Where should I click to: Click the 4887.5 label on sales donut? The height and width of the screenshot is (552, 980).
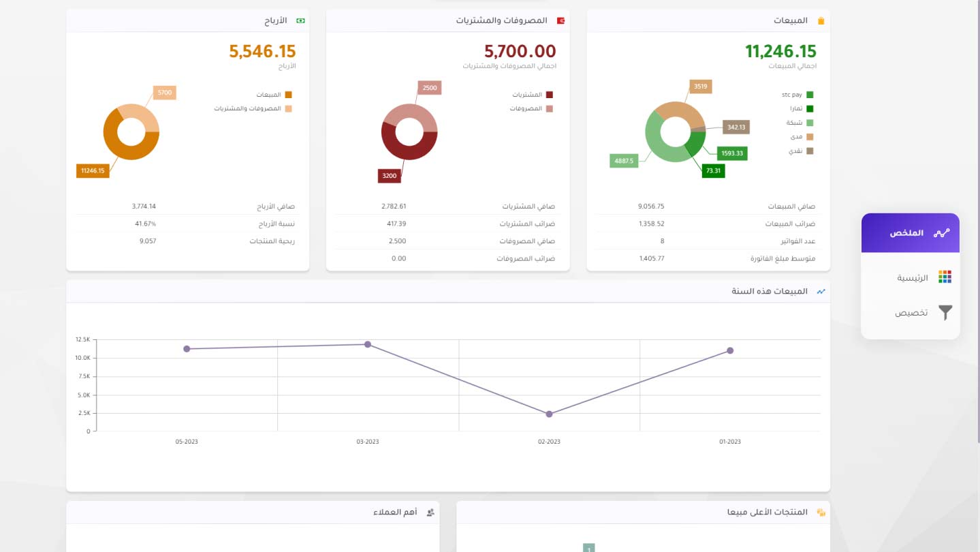624,162
